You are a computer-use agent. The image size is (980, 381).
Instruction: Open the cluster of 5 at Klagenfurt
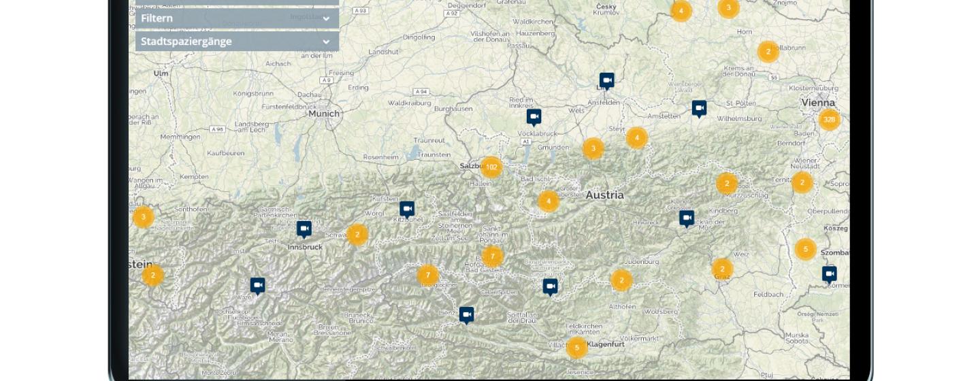[577, 348]
